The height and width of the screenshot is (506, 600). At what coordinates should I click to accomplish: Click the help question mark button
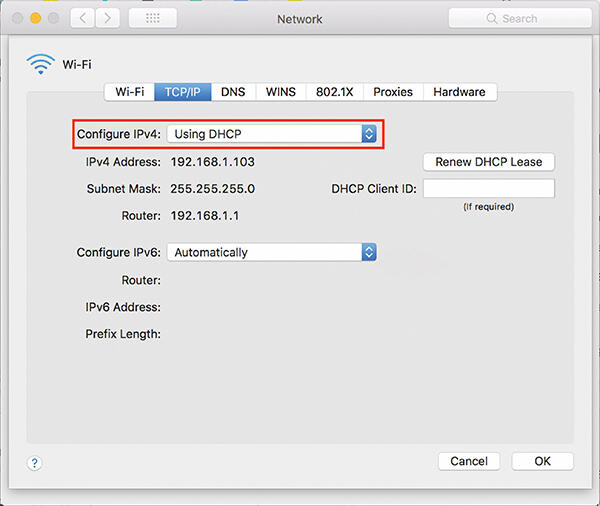tap(34, 463)
